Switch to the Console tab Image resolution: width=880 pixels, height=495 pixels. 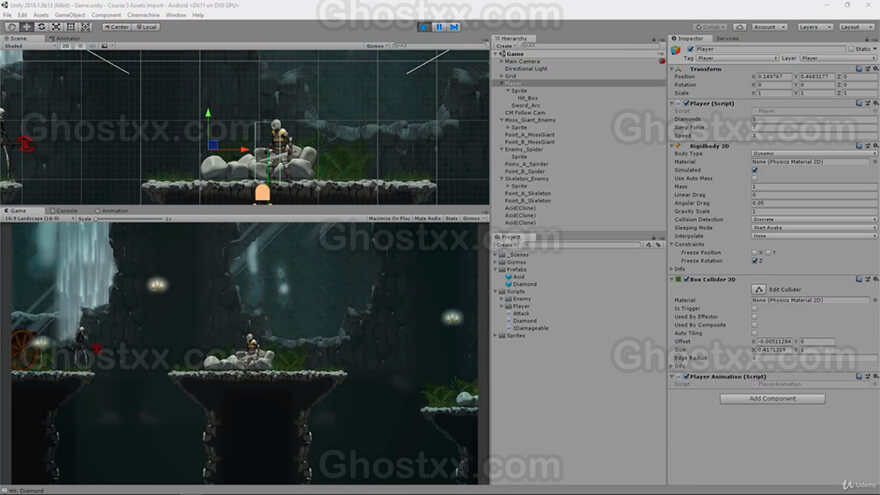pos(64,211)
